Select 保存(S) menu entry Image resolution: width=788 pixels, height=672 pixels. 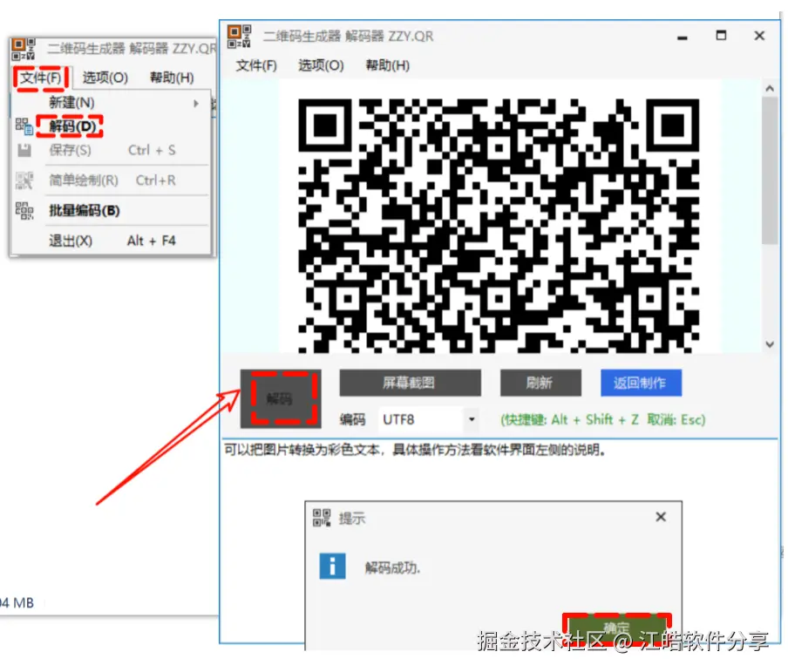tap(71, 150)
